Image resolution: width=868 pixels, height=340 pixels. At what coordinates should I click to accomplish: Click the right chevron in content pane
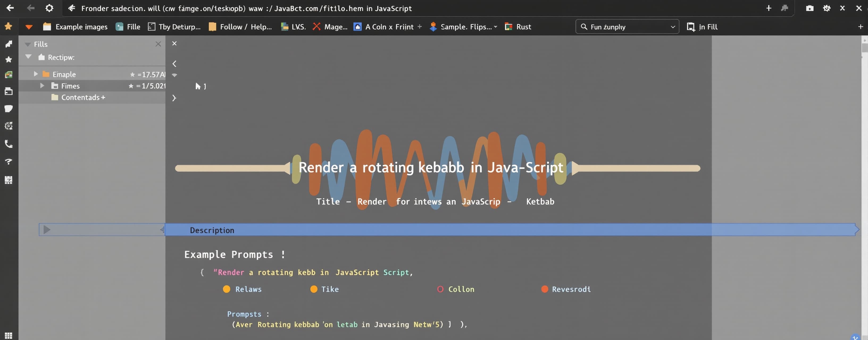pos(174,98)
